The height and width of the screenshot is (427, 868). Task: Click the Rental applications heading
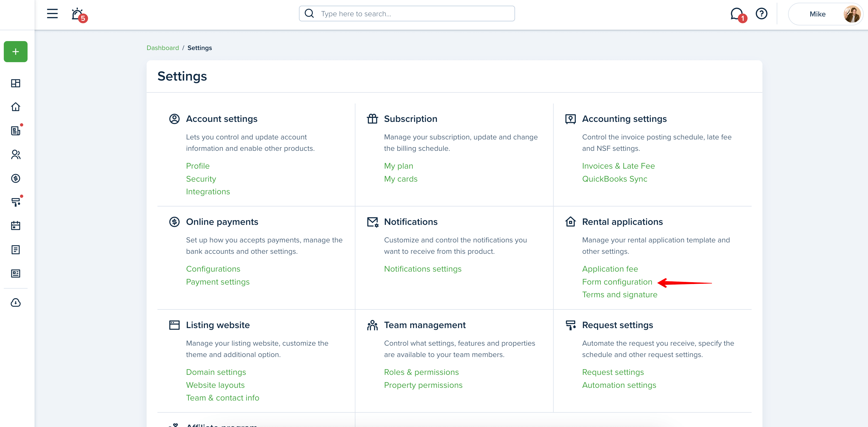coord(622,222)
